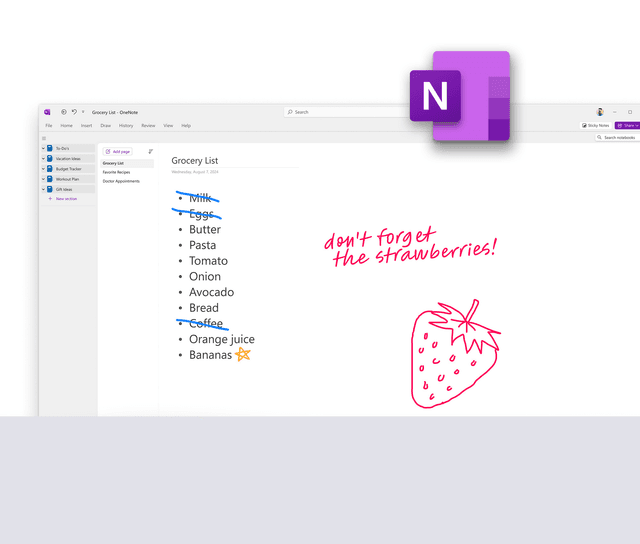Click the title bar Search field
Image resolution: width=640 pixels, height=544 pixels.
[x=347, y=112]
